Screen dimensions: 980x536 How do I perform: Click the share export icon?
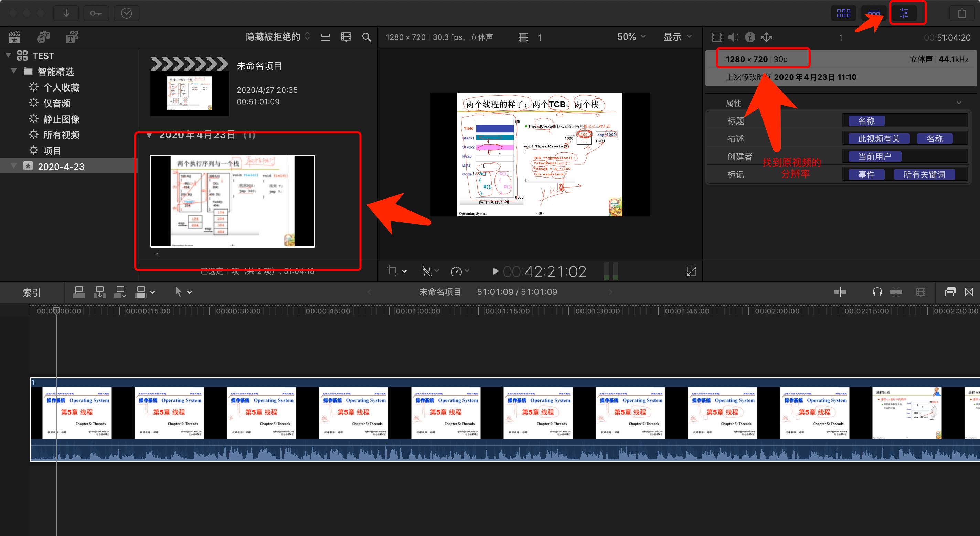962,13
